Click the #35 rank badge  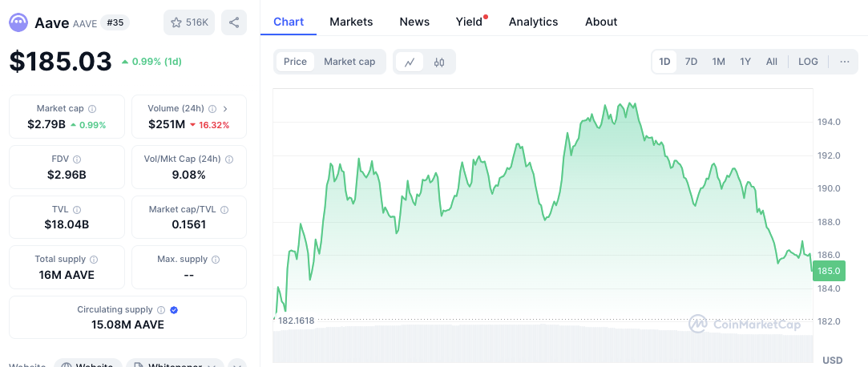[115, 22]
